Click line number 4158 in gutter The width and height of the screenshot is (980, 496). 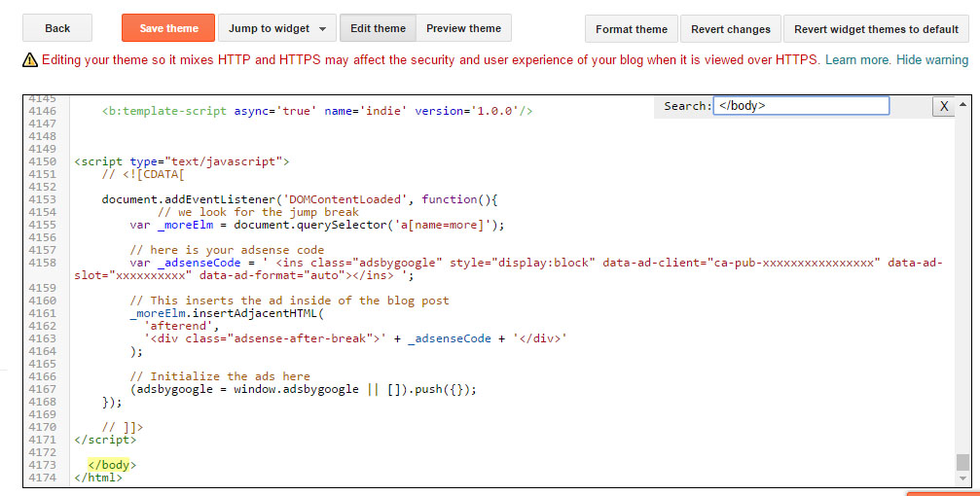tap(43, 263)
